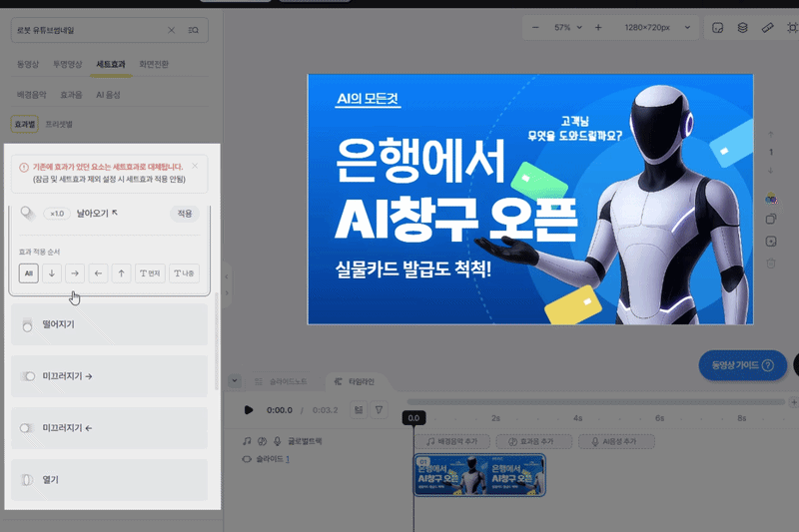Select the 프리셋별 filter button
Image resolution: width=799 pixels, height=532 pixels.
tap(59, 124)
